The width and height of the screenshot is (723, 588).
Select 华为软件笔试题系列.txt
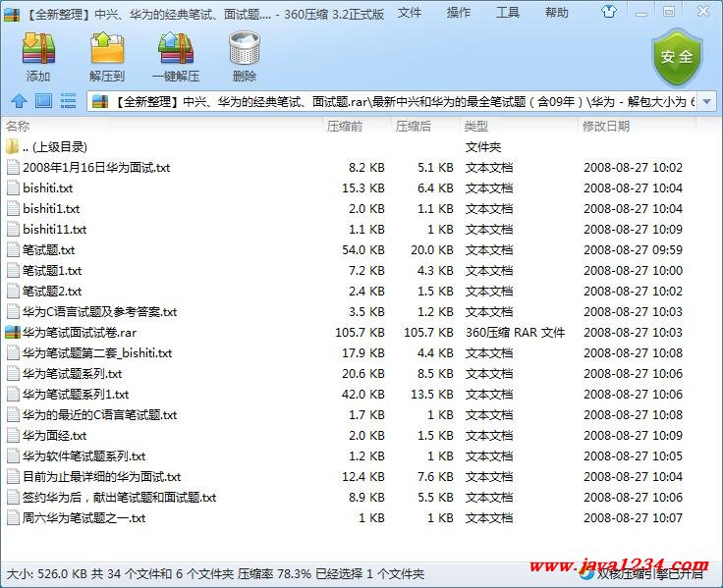(83, 456)
